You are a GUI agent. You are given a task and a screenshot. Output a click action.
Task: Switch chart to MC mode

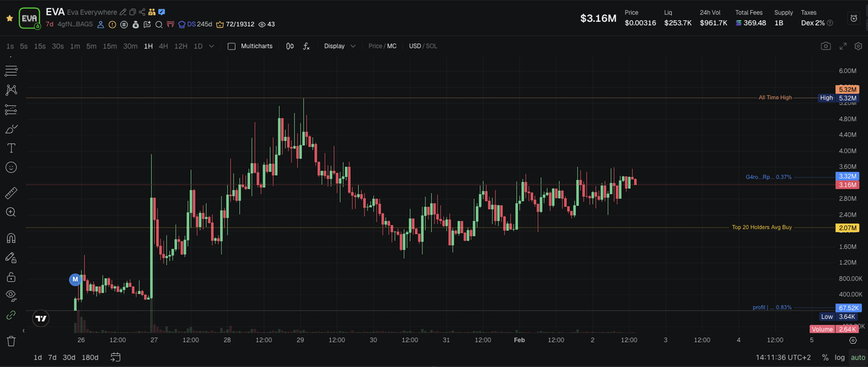392,46
